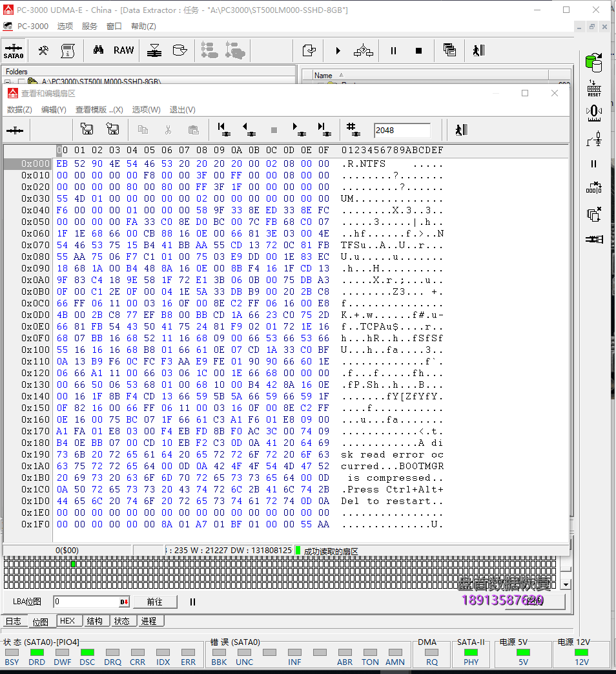Click the scroll down arrow of bitmap panel

[x=566, y=585]
